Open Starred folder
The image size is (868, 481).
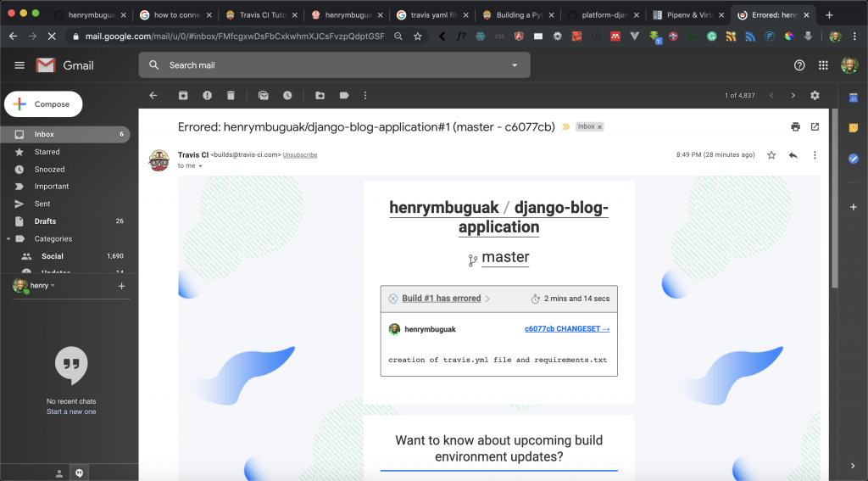[x=65, y=152]
